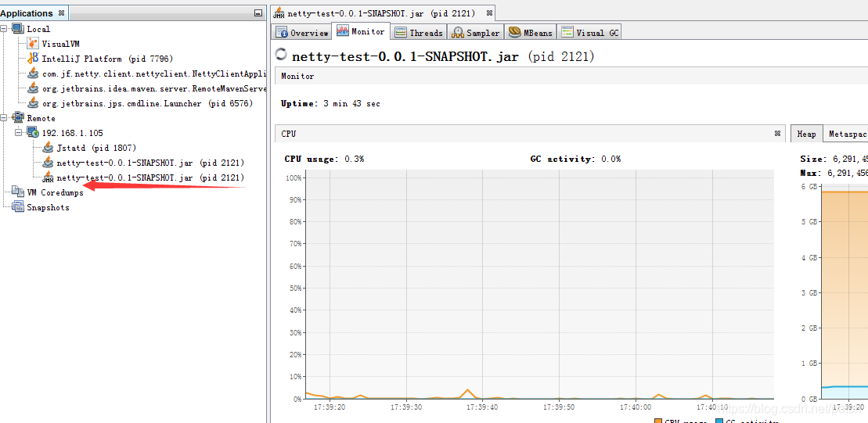The height and width of the screenshot is (423, 868).
Task: Collapse the Remote tree node
Action: (4, 118)
